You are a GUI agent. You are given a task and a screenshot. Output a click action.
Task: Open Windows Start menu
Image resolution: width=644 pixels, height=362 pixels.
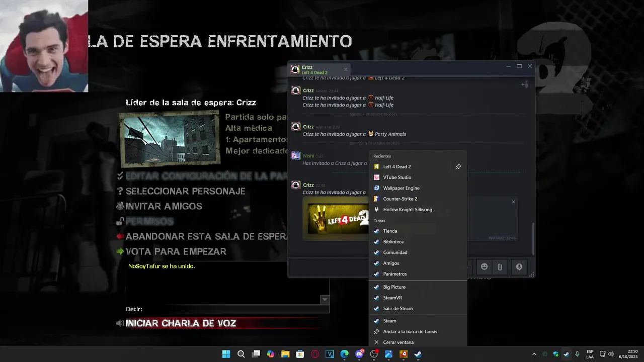click(226, 354)
